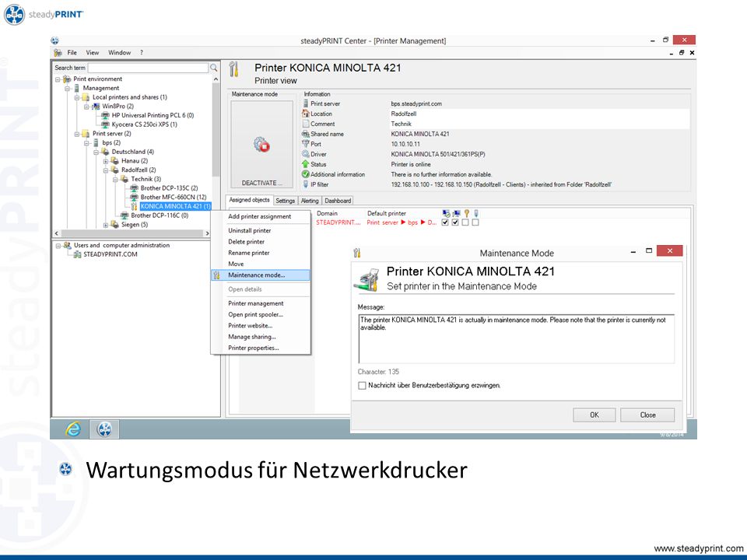Click the printer icon in Maintenance Mode dialog

pyautogui.click(x=366, y=278)
